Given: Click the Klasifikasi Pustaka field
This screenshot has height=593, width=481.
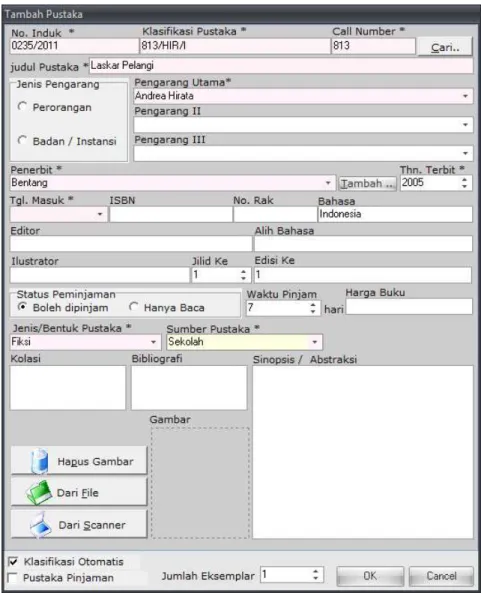Looking at the screenshot, I should (235, 46).
